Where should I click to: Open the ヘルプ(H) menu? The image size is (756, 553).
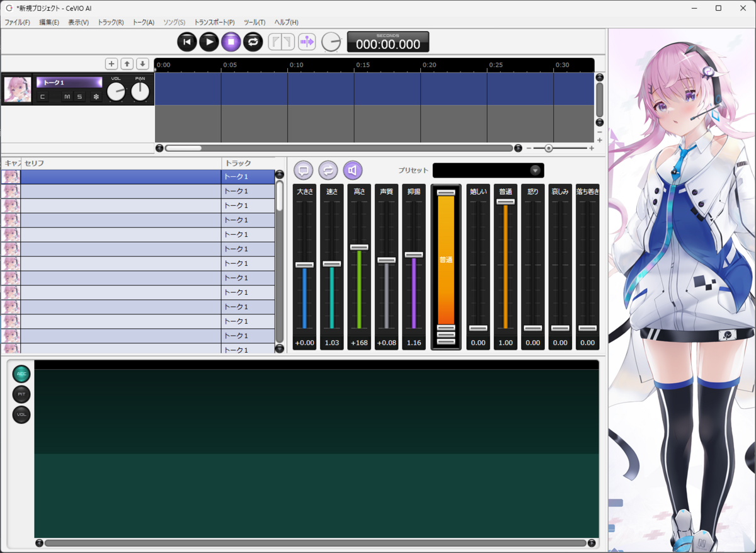[x=287, y=22]
